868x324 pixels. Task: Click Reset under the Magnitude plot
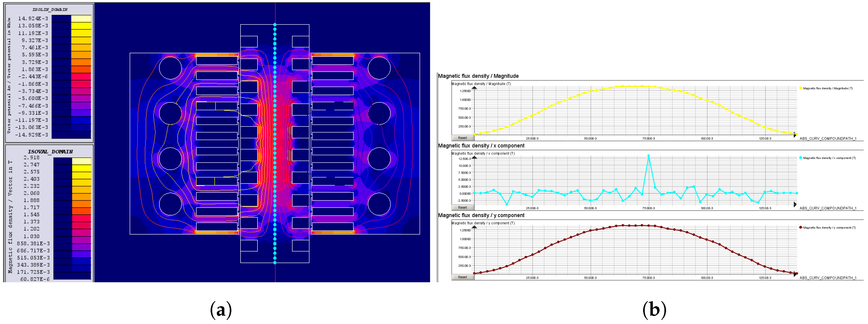pyautogui.click(x=462, y=138)
